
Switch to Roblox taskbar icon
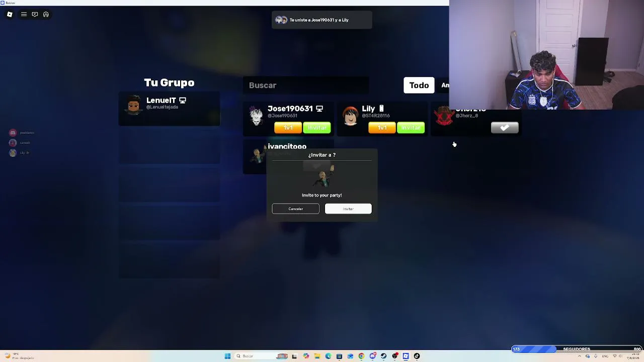tap(406, 356)
